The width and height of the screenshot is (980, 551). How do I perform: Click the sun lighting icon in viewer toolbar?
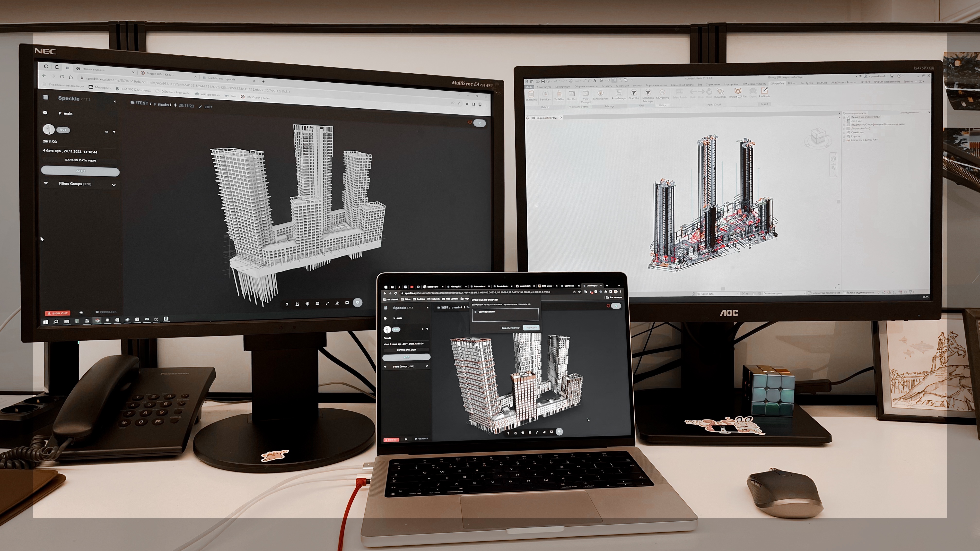(307, 303)
